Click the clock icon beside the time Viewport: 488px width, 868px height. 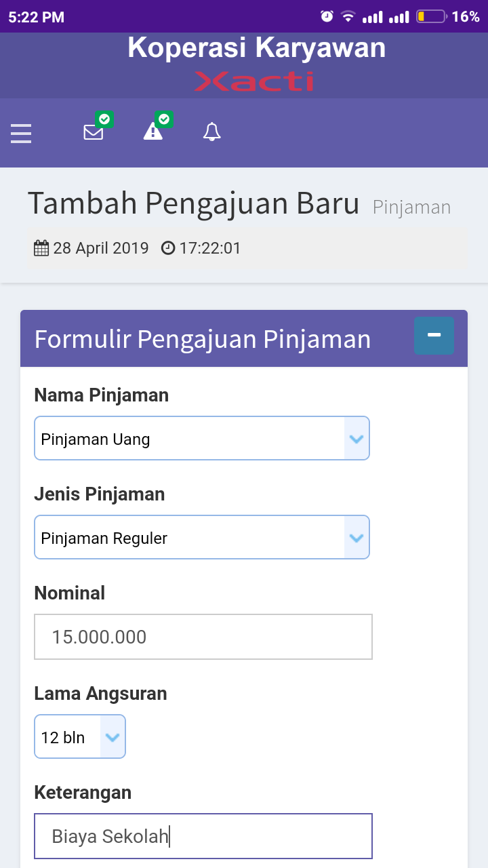click(x=168, y=248)
